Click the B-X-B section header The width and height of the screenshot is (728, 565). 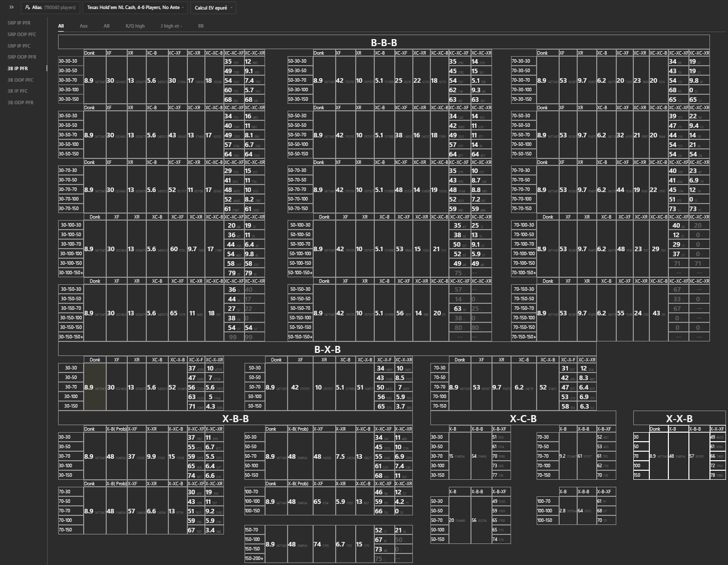[x=327, y=349]
